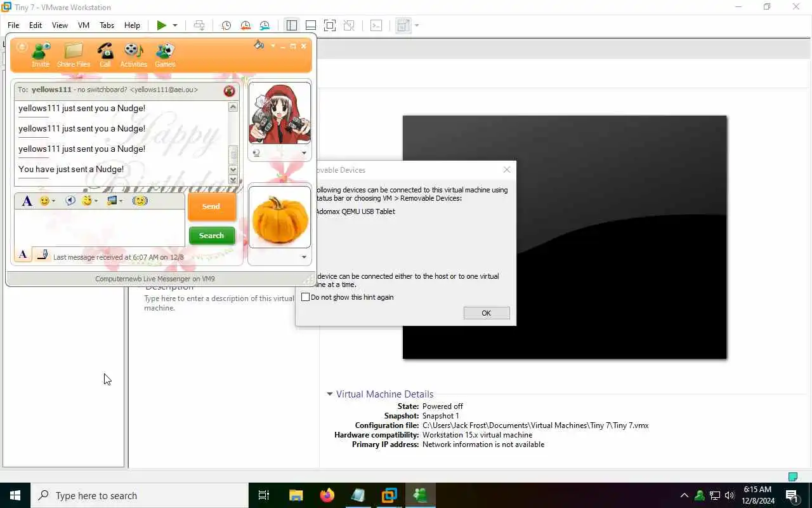Click the paint bucket color scheme icon
Screen dimensions: 812x508
259,45
